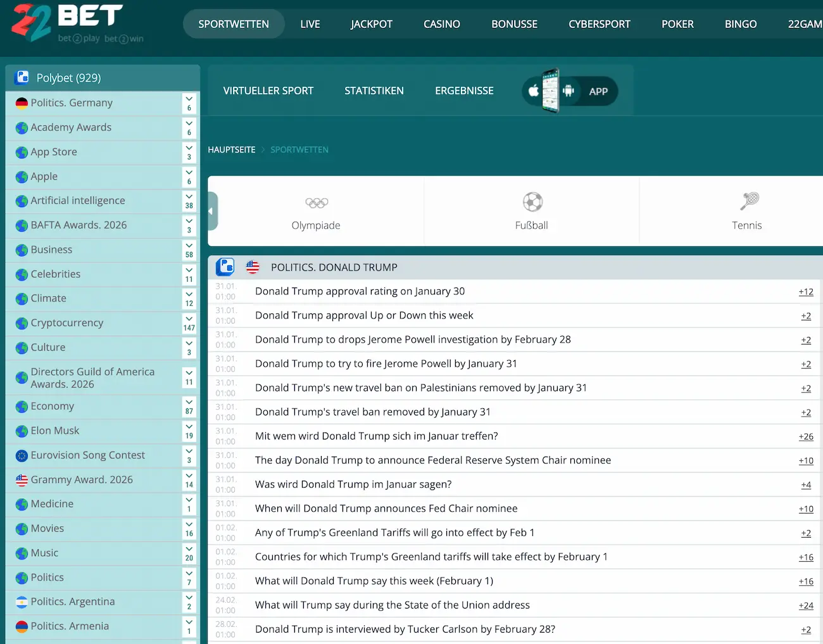Show +26 more markets for Januar treffen event
823x644 pixels.
tap(805, 437)
